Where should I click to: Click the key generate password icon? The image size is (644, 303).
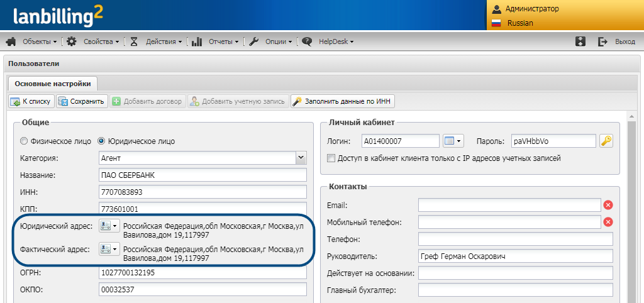coord(606,141)
